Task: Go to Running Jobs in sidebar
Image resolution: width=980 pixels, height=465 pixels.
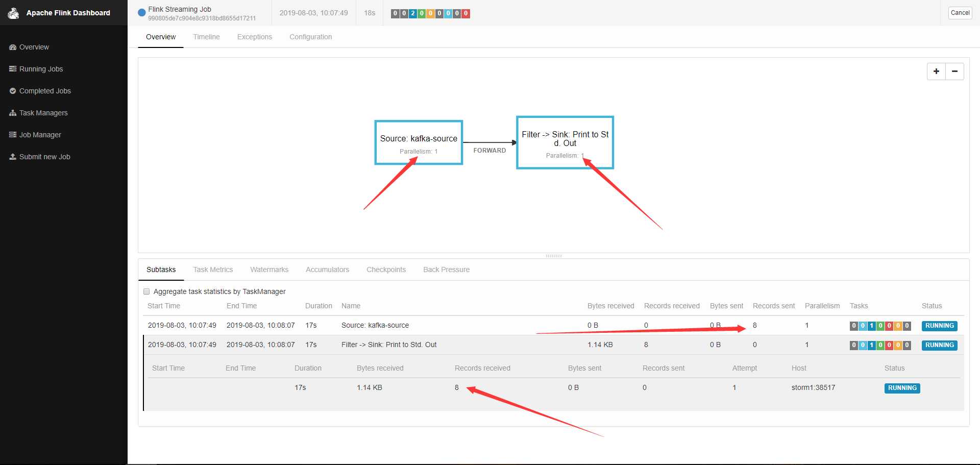Action: pyautogui.click(x=41, y=69)
